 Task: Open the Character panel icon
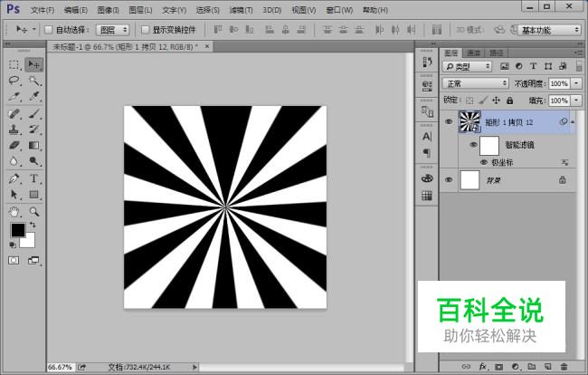427,136
